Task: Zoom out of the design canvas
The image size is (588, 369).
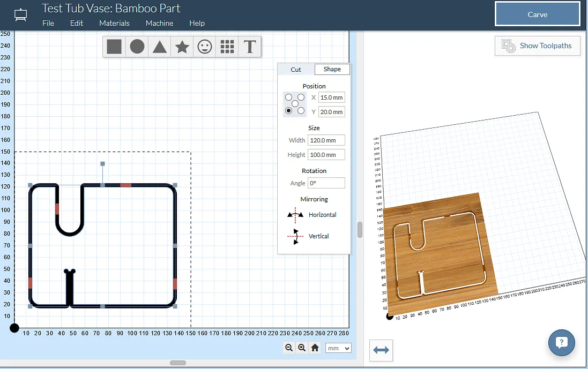Action: [289, 348]
